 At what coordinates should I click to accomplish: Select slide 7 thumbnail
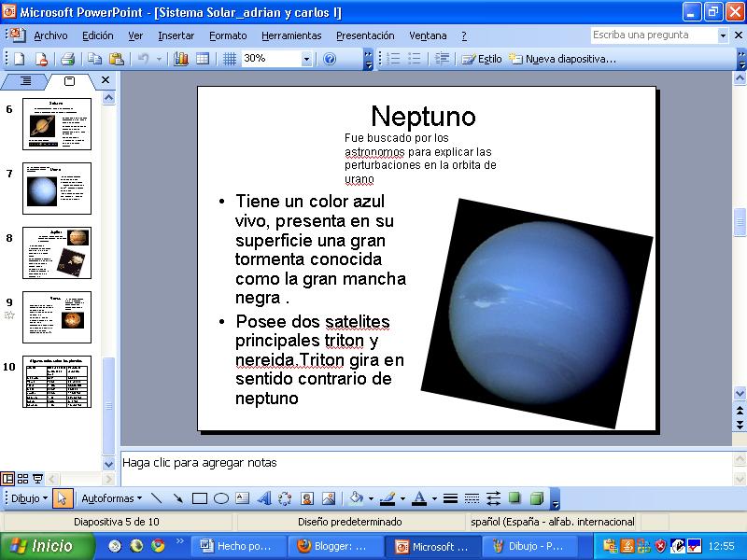coord(57,189)
